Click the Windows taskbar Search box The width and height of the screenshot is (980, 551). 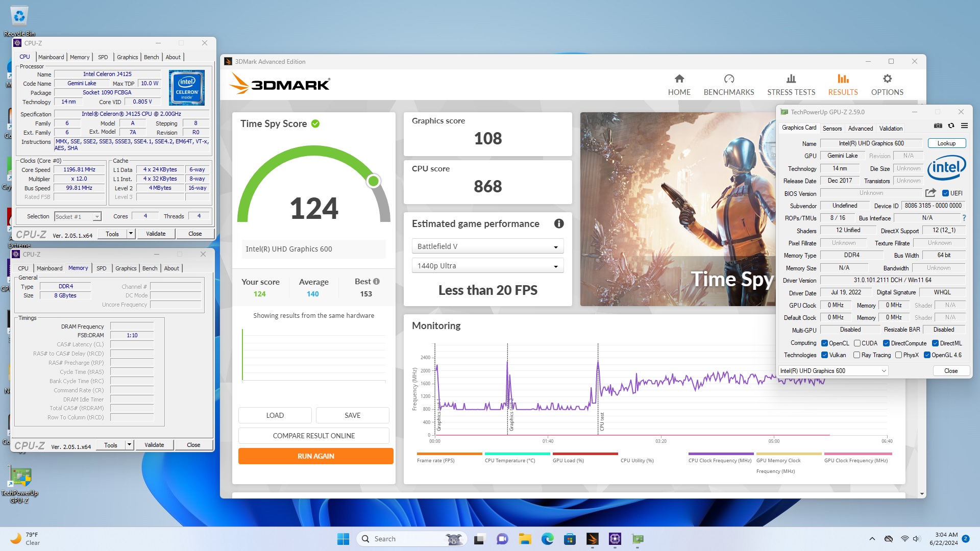pos(411,539)
